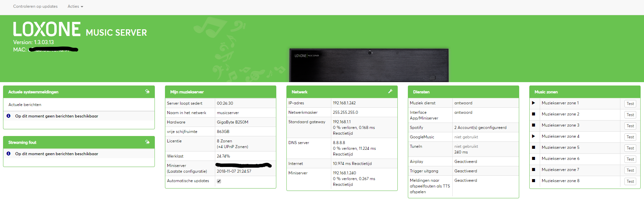Click Licentie value 8 Zonen

pos(224,141)
